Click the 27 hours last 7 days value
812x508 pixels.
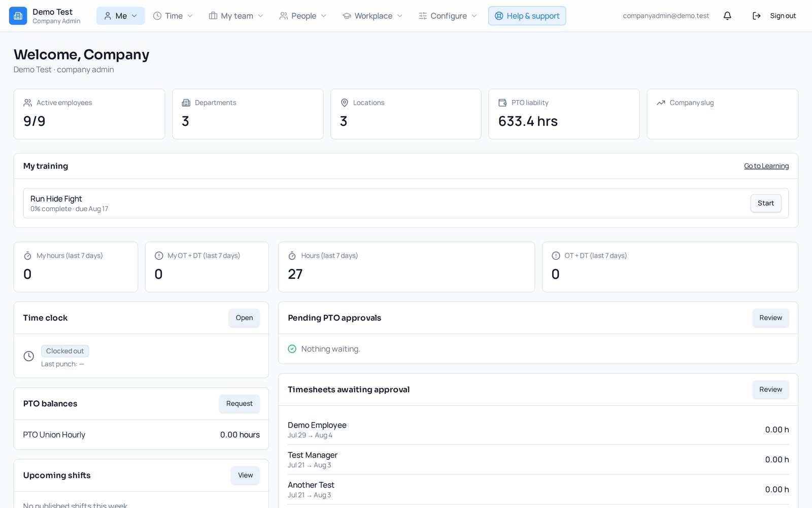coord(295,274)
